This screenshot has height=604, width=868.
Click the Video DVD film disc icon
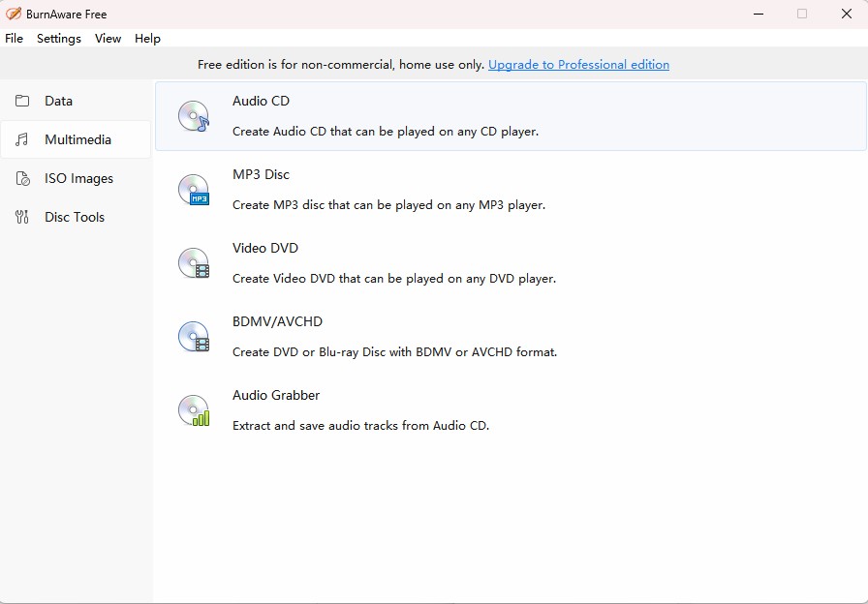(194, 263)
